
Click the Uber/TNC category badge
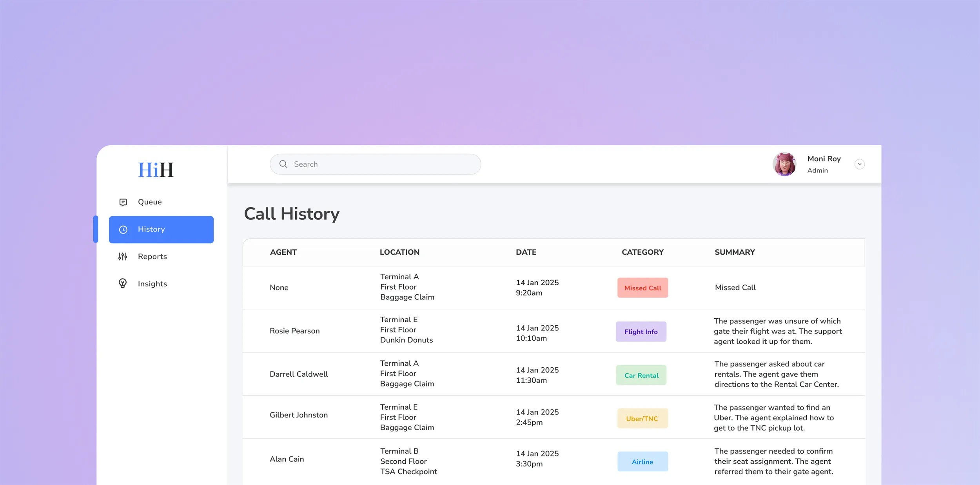pyautogui.click(x=642, y=418)
